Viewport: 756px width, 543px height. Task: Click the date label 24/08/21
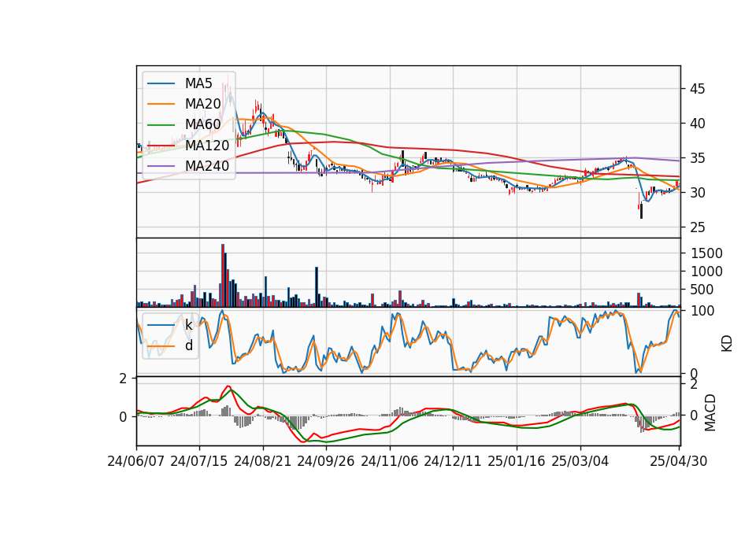(263, 462)
